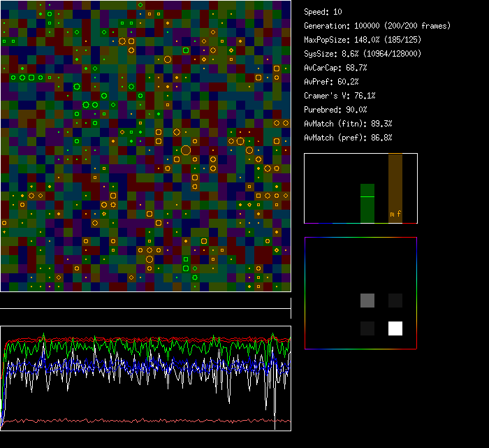Click the Speed: 10 readout

pos(323,12)
